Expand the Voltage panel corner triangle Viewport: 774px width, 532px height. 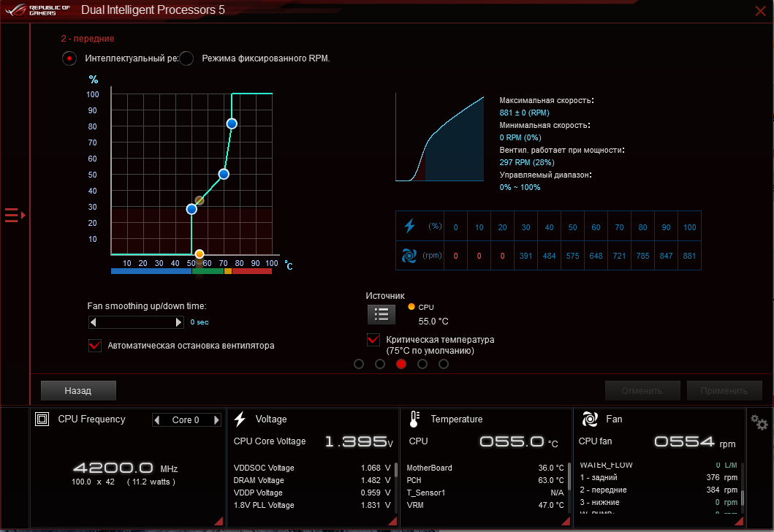tap(392, 521)
